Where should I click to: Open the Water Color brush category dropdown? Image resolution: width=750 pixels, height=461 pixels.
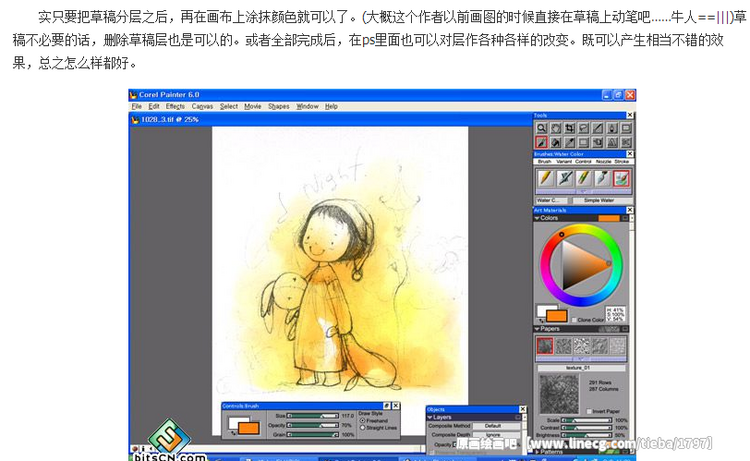(x=551, y=201)
